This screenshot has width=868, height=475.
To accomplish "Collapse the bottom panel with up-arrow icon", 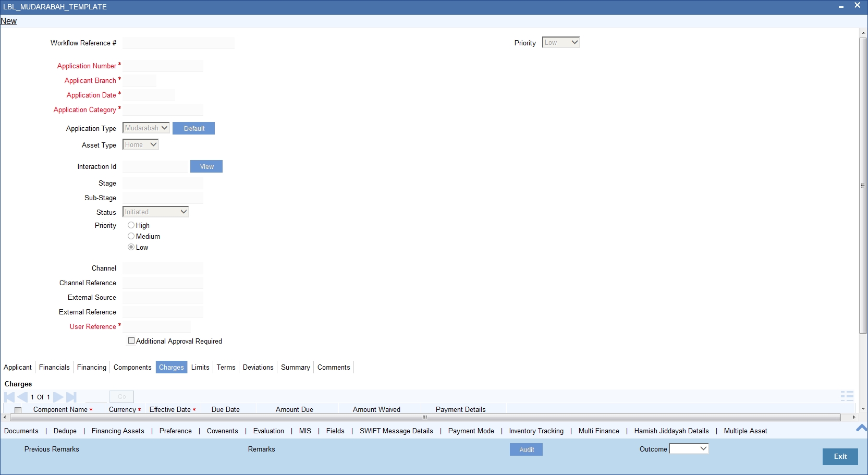I will (862, 428).
